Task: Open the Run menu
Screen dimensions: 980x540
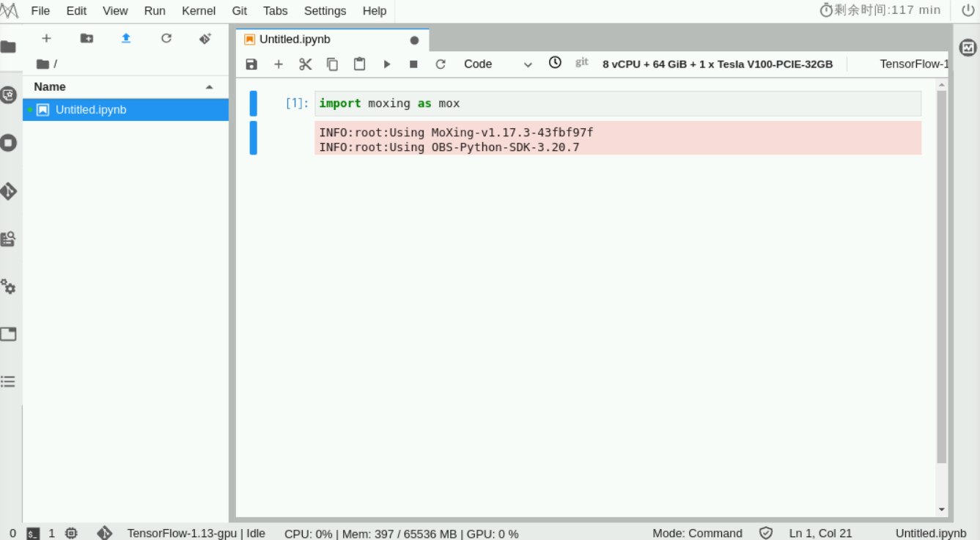Action: (x=155, y=11)
